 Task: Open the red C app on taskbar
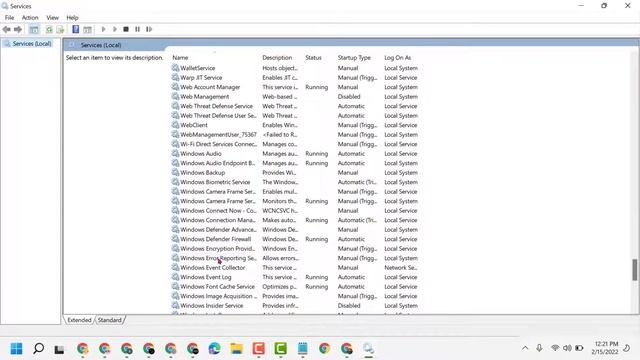(x=258, y=349)
